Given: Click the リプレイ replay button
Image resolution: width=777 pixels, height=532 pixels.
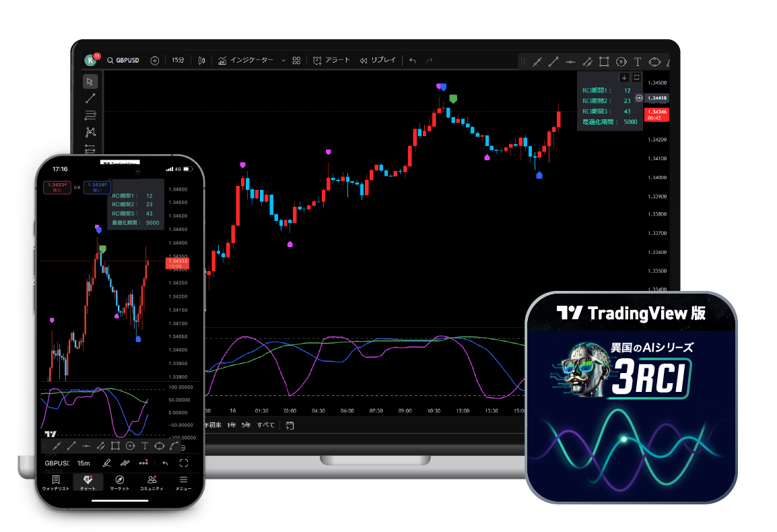Looking at the screenshot, I should tap(378, 61).
